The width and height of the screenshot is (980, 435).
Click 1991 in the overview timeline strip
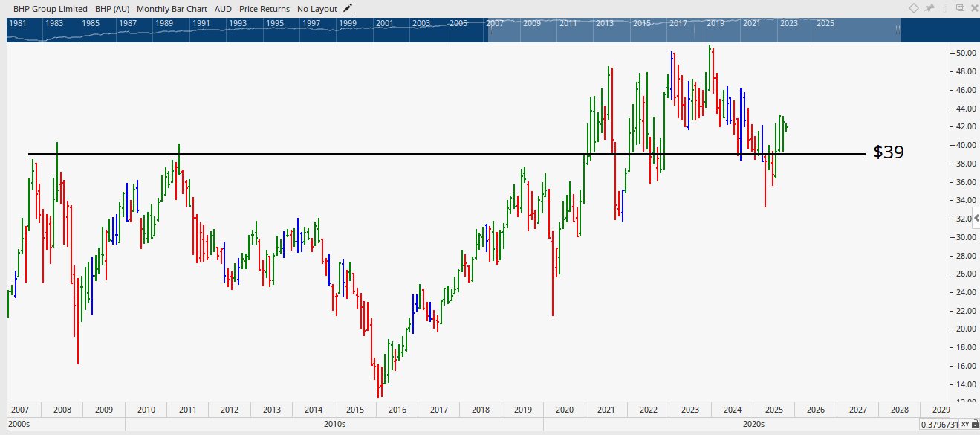click(x=201, y=23)
